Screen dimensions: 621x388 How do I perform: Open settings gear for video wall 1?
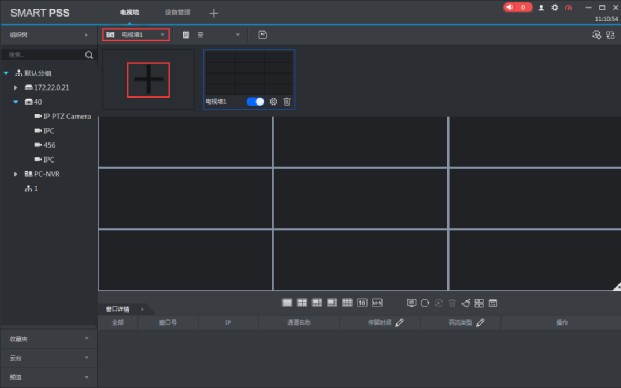point(273,102)
